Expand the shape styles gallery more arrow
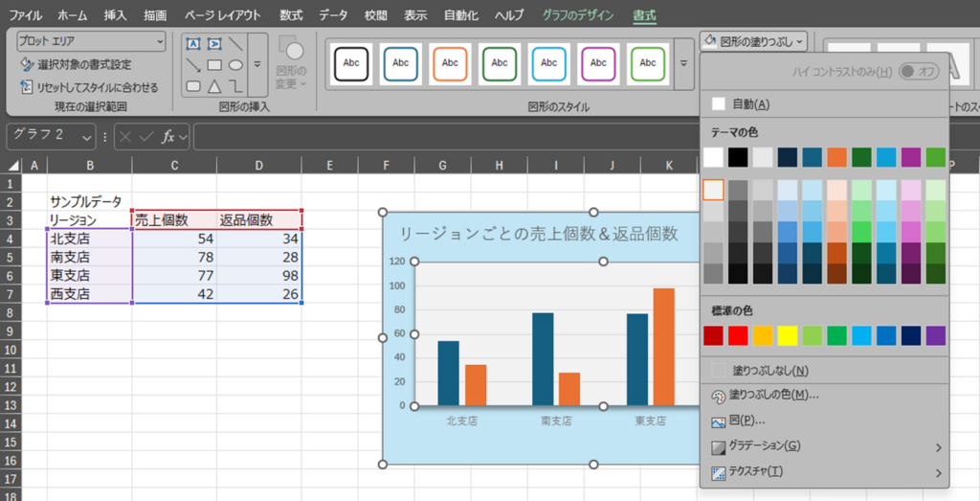980x501 pixels. click(x=683, y=64)
